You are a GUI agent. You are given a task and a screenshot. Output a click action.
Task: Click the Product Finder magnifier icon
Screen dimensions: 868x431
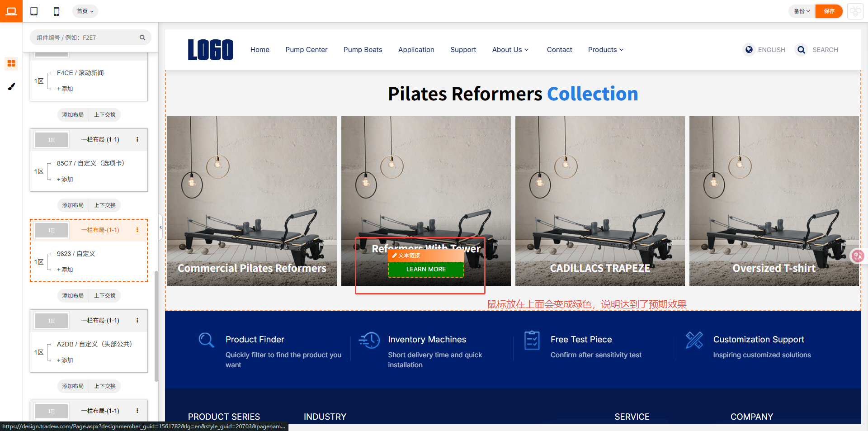pos(207,340)
